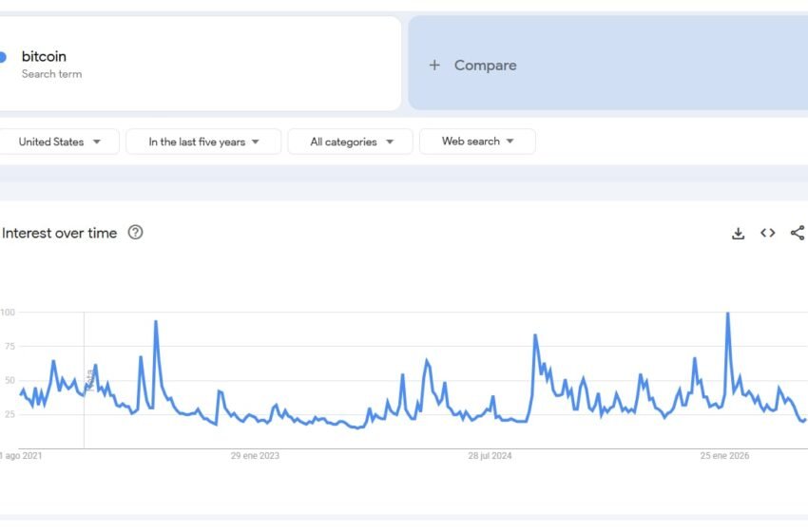Viewport: 808px width, 532px height.
Task: Open the United States region dropdown
Action: click(x=59, y=142)
